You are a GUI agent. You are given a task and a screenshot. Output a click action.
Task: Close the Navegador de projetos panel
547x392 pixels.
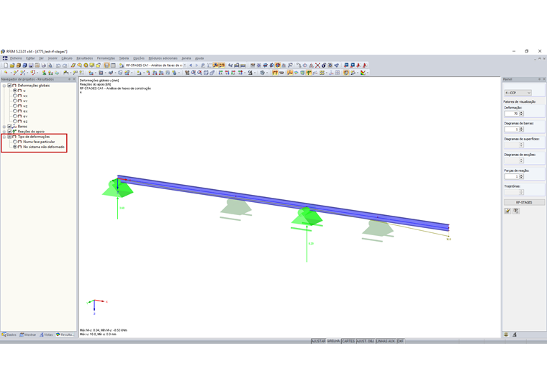point(74,79)
